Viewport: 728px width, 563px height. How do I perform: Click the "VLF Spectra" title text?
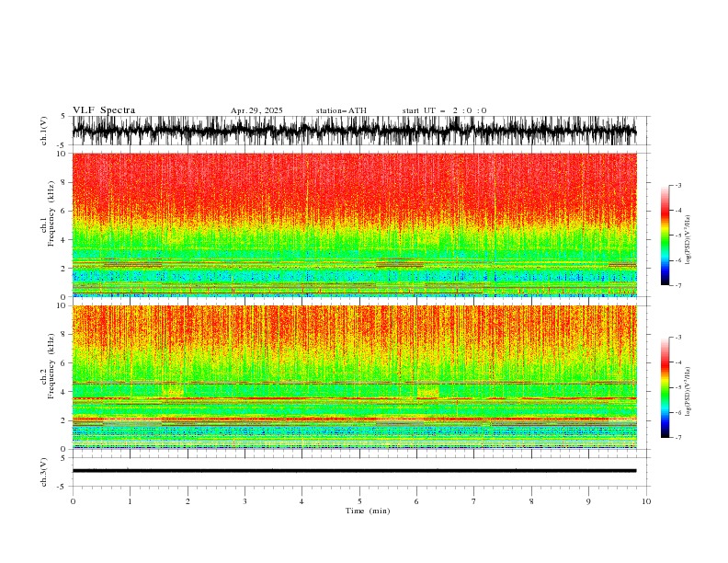point(104,110)
